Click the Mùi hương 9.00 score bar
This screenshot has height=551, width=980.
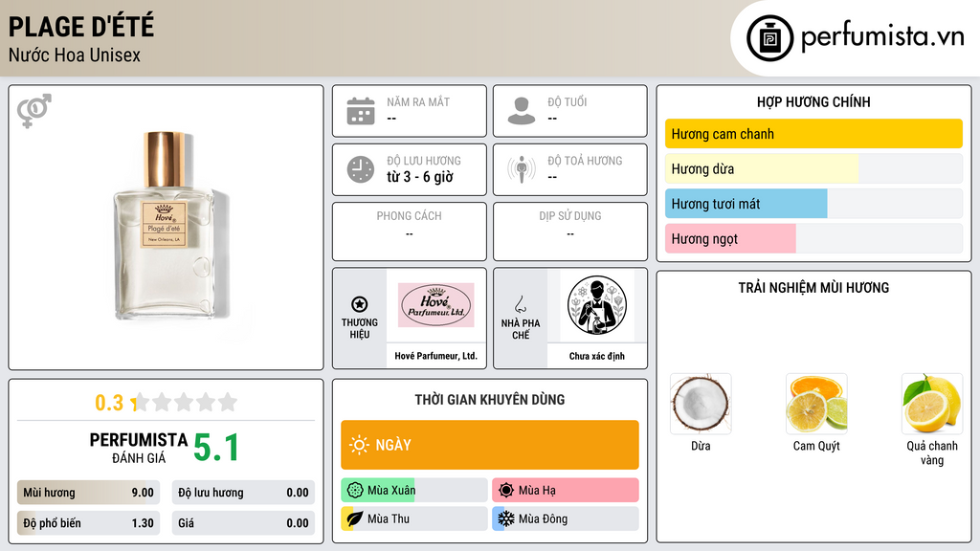click(88, 493)
